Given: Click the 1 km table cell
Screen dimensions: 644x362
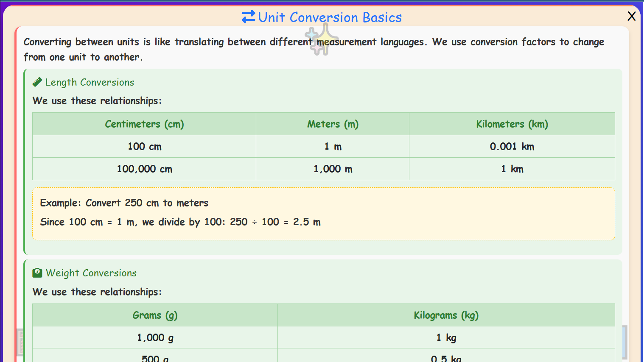Looking at the screenshot, I should 512,169.
